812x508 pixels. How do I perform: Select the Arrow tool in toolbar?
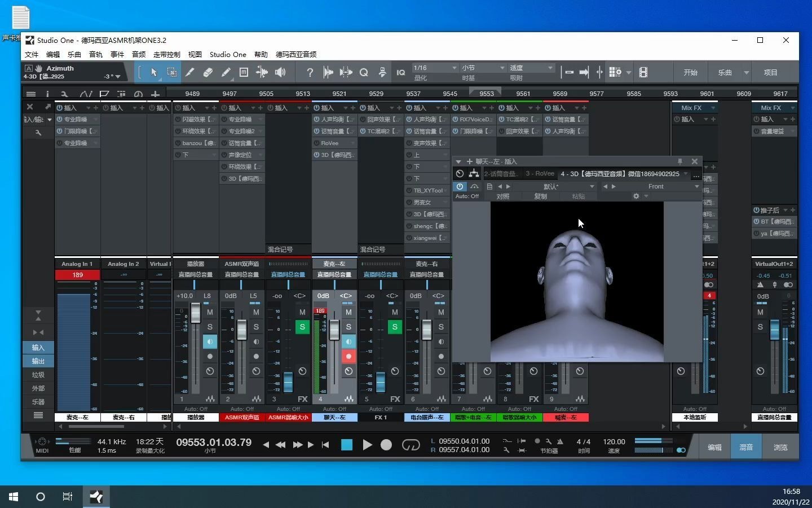click(154, 72)
